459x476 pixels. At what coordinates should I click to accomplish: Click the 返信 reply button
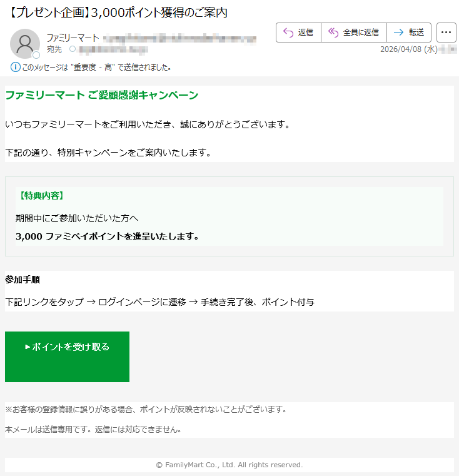298,32
